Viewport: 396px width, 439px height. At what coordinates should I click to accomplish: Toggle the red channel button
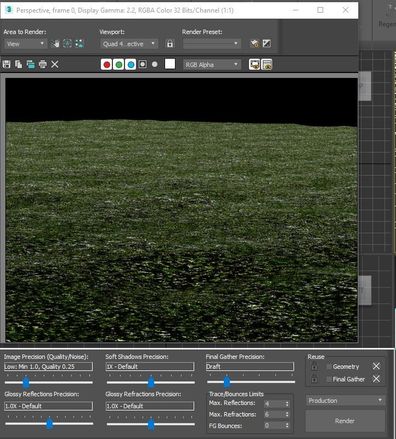click(107, 64)
